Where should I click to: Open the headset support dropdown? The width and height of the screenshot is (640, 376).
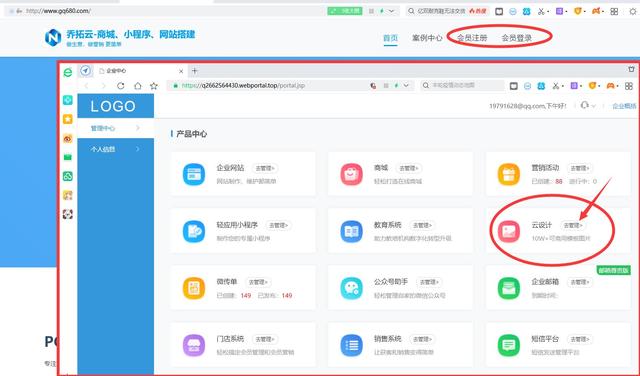pos(588,106)
